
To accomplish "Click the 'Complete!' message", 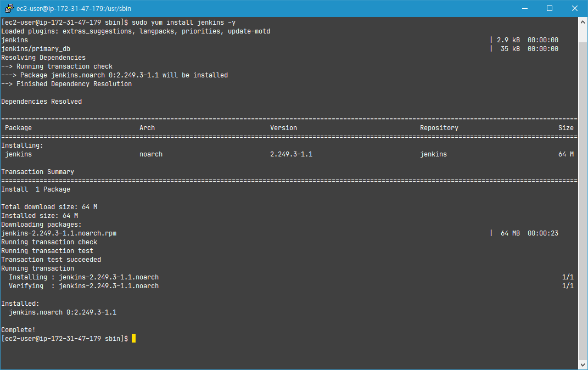I will click(18, 330).
